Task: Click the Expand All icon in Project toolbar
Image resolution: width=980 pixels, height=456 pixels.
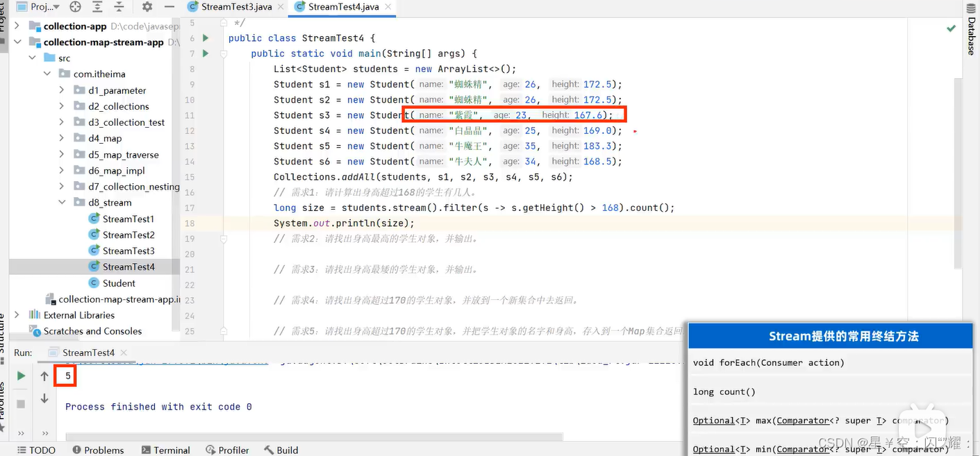Action: pos(97,7)
